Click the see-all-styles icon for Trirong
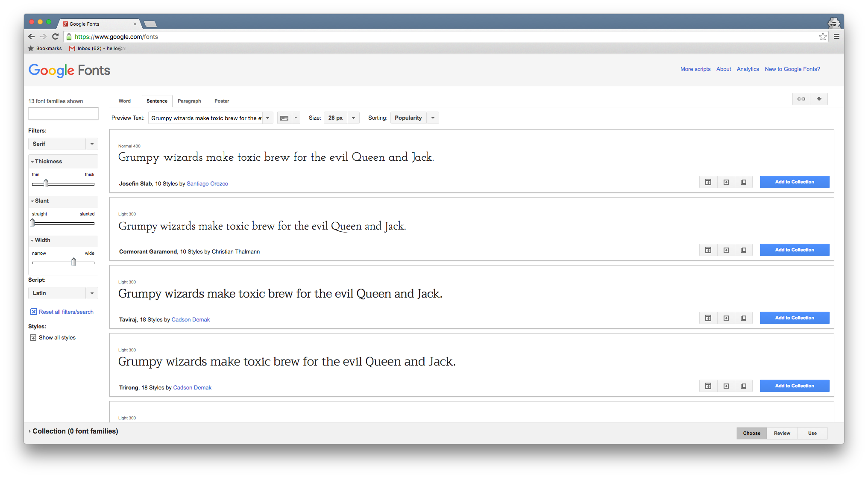 pos(708,386)
